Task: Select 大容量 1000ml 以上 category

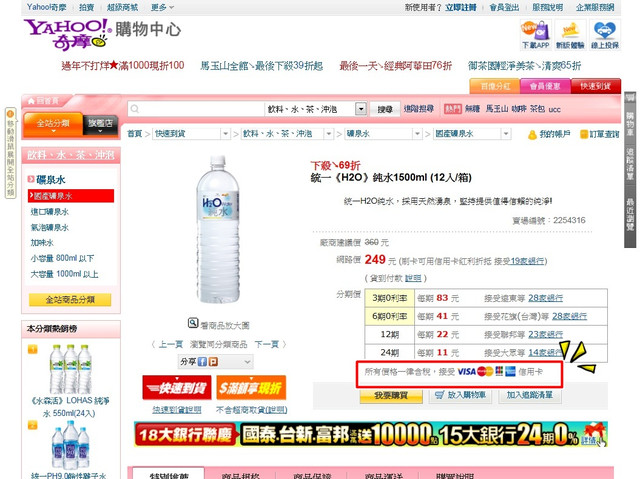Action: pyautogui.click(x=64, y=274)
